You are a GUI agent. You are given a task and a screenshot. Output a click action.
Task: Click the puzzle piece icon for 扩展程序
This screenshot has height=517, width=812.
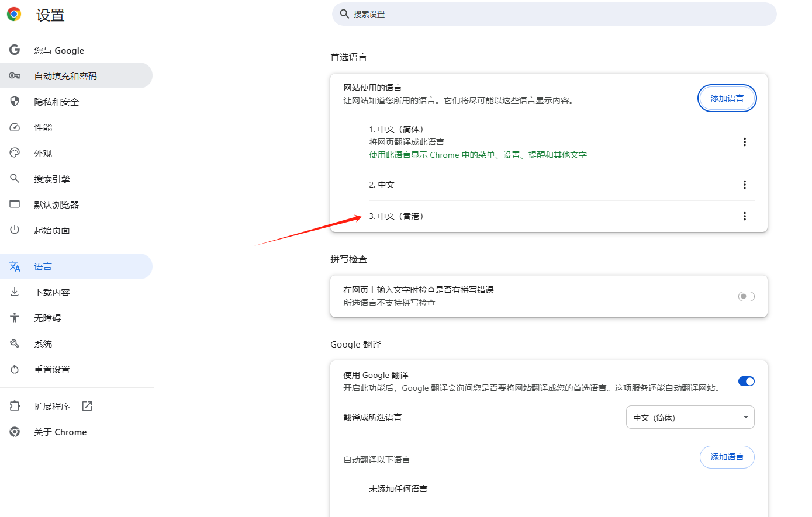[15, 406]
